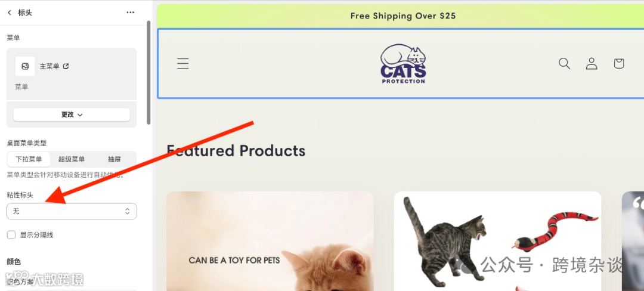Click the 主菜单 menu thumbnail icon
644x291 pixels.
click(x=25, y=66)
